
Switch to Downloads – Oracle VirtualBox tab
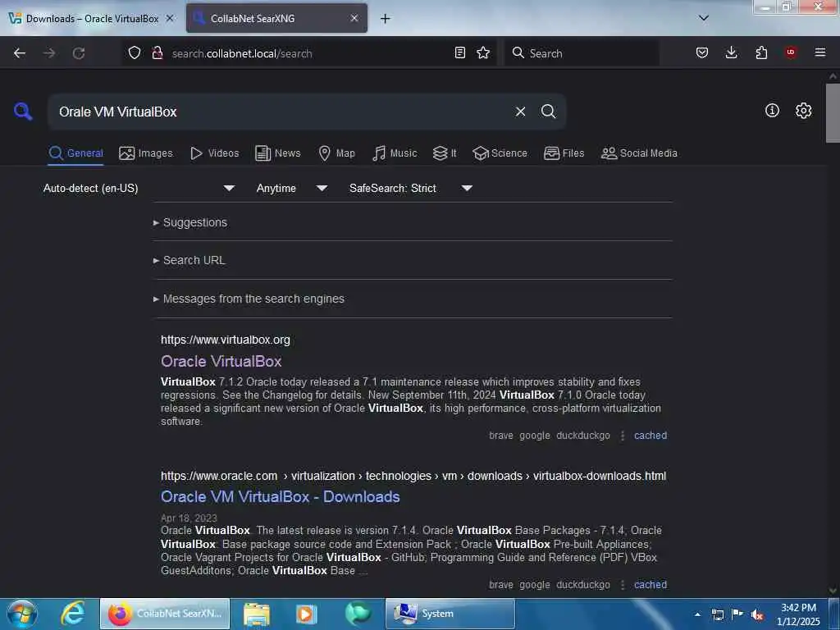point(92,19)
